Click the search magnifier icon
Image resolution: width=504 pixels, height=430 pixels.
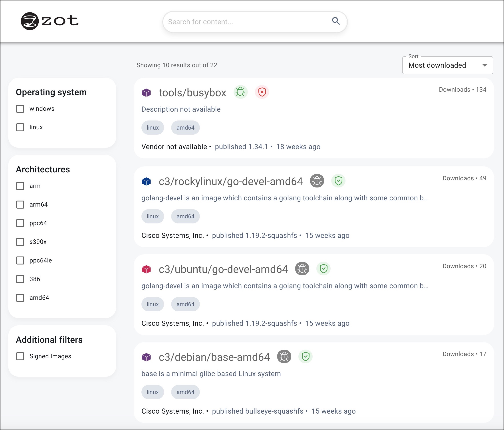point(336,21)
